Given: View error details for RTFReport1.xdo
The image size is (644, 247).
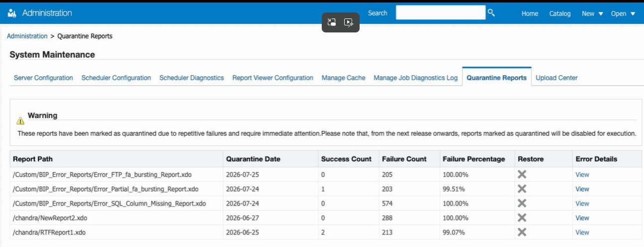Looking at the screenshot, I should coord(582,233).
